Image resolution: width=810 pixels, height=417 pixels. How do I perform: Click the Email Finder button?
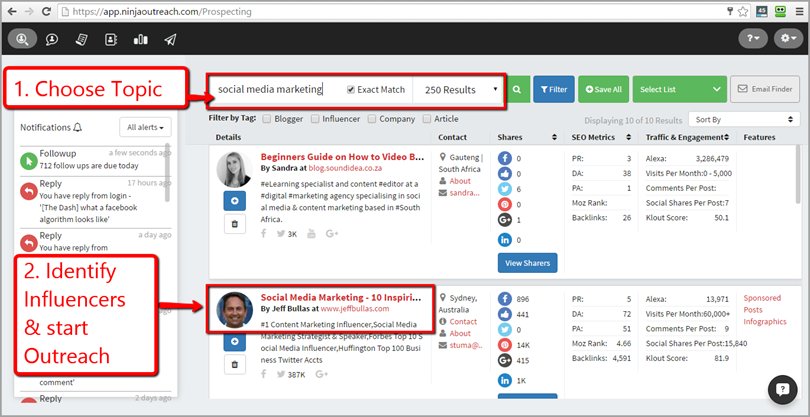765,89
